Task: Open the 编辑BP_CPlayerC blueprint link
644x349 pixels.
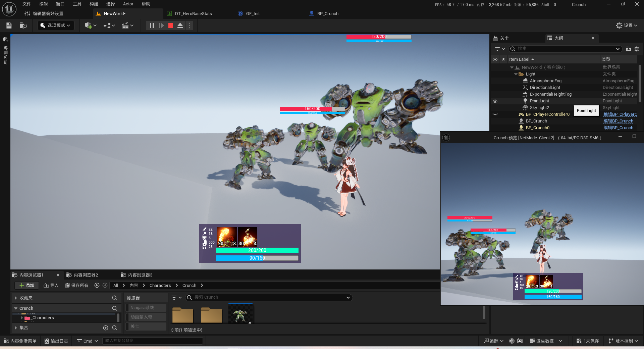Action: click(x=620, y=114)
